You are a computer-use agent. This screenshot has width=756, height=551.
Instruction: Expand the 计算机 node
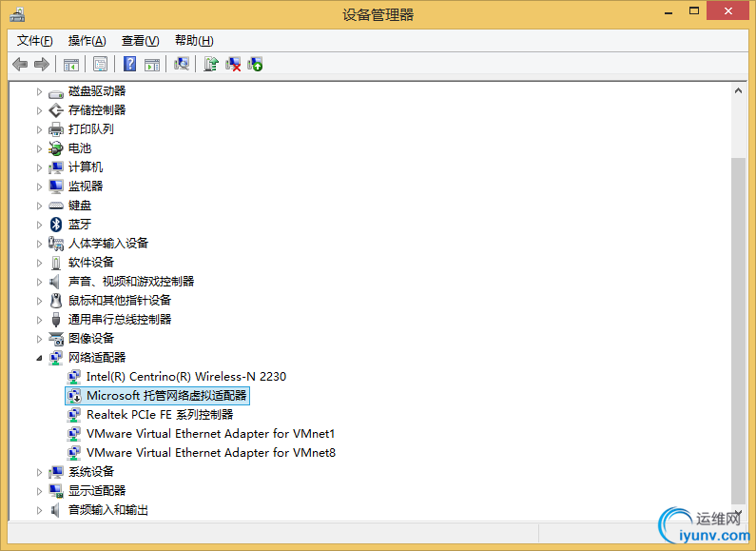click(39, 167)
